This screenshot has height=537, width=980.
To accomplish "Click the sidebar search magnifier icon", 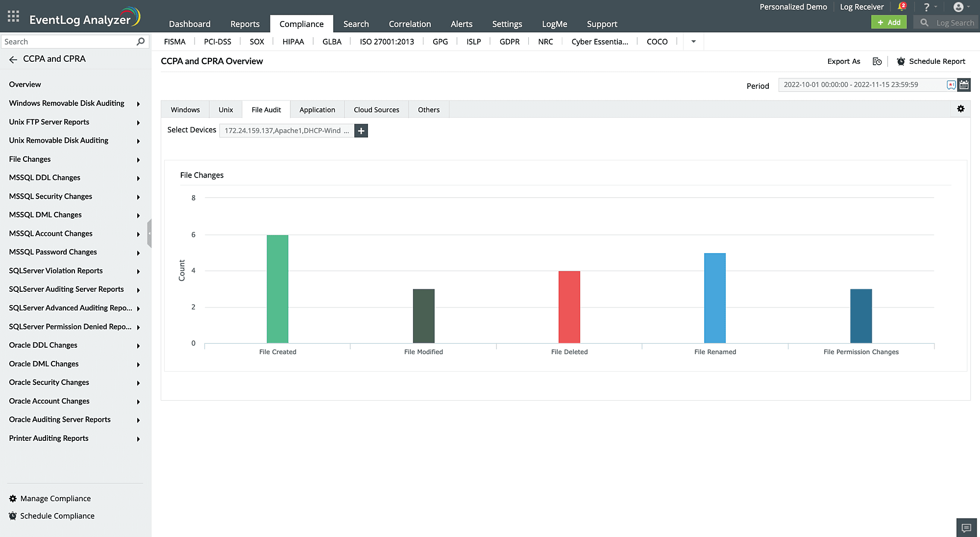I will 141,42.
